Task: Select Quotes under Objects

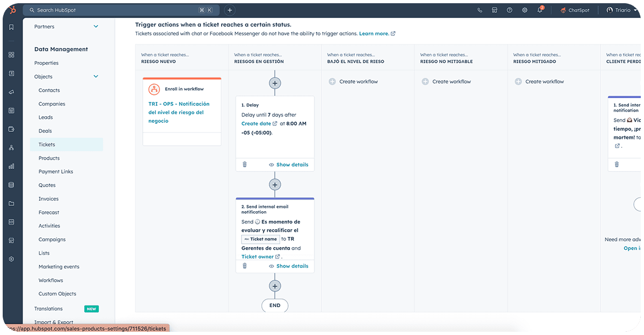Action: [47, 185]
